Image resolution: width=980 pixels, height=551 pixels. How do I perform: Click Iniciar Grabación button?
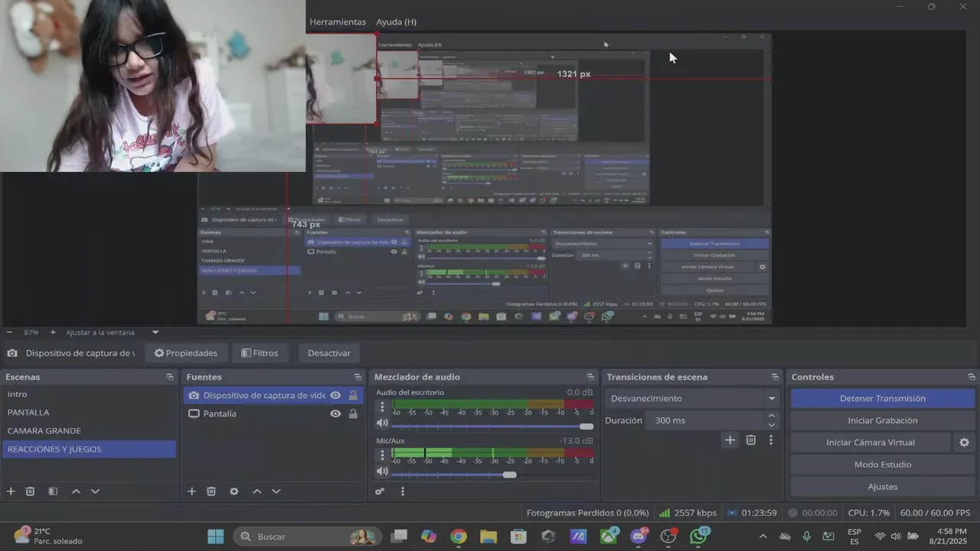[882, 421]
